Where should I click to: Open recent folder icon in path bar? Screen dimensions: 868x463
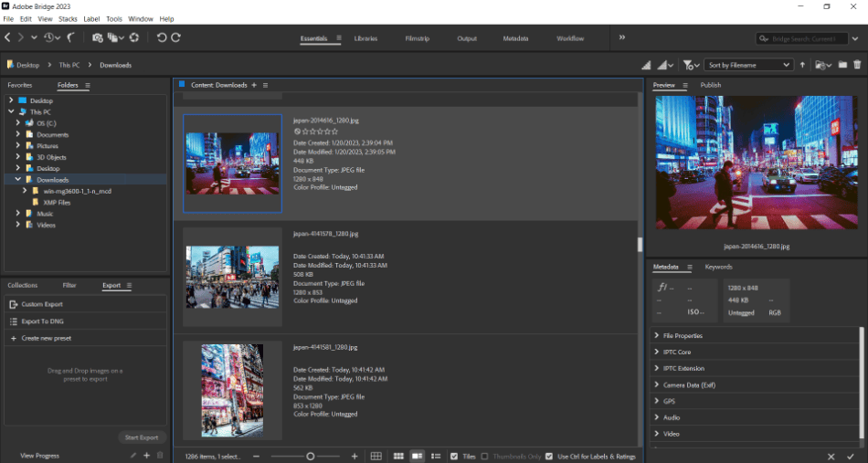click(x=821, y=65)
